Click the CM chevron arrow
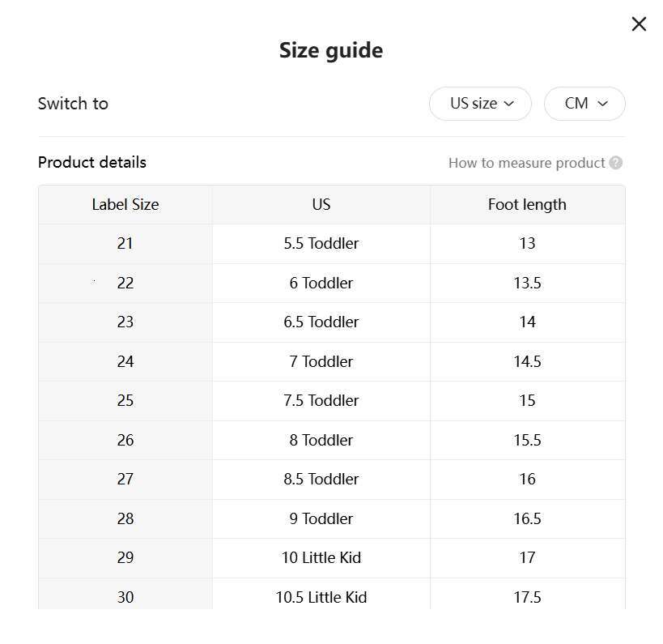This screenshot has width=663, height=644. click(602, 104)
